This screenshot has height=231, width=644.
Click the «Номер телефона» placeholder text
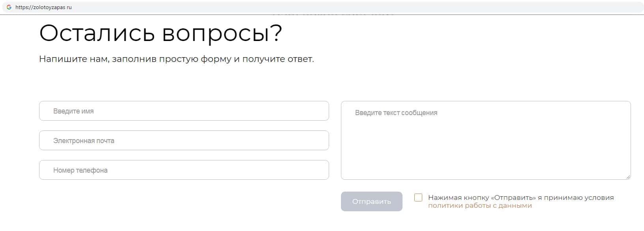click(80, 170)
